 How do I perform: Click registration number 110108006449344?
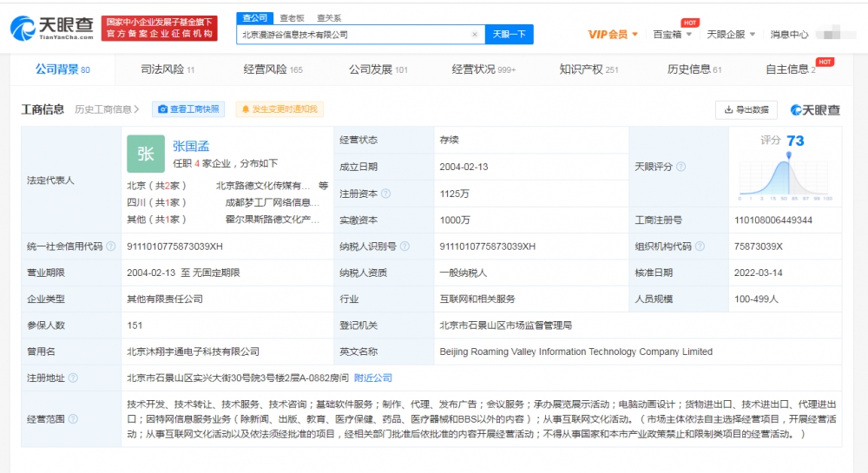click(x=773, y=220)
